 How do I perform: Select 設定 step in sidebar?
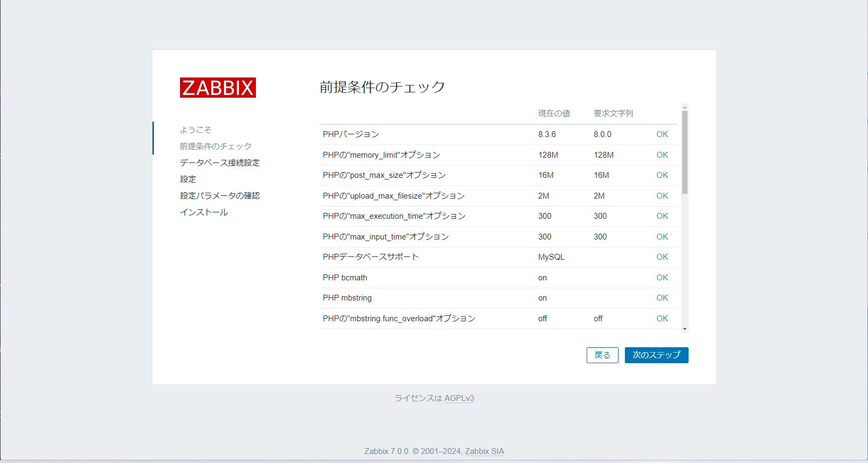pyautogui.click(x=188, y=179)
